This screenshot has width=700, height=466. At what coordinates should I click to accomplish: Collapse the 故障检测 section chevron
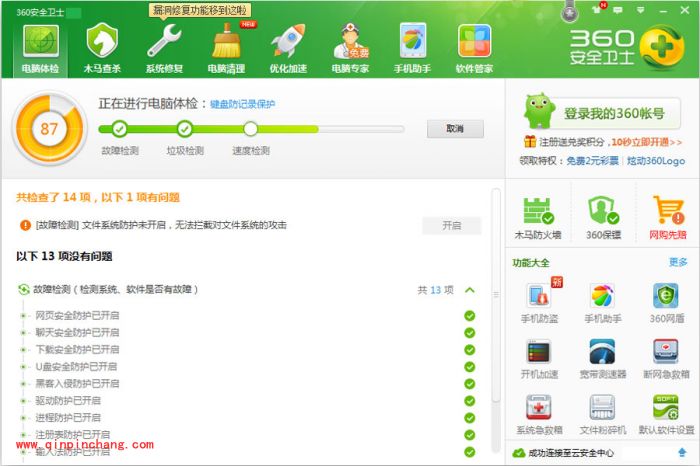pos(470,290)
